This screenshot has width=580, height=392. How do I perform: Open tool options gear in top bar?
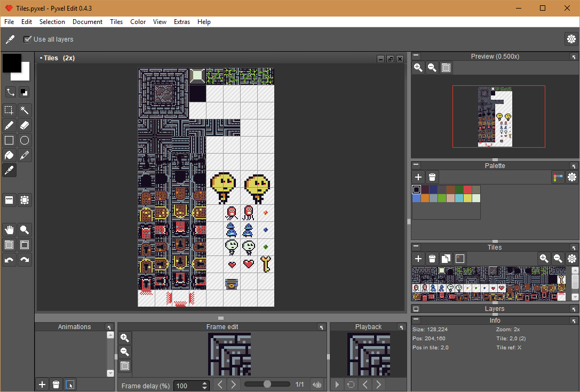coord(571,39)
